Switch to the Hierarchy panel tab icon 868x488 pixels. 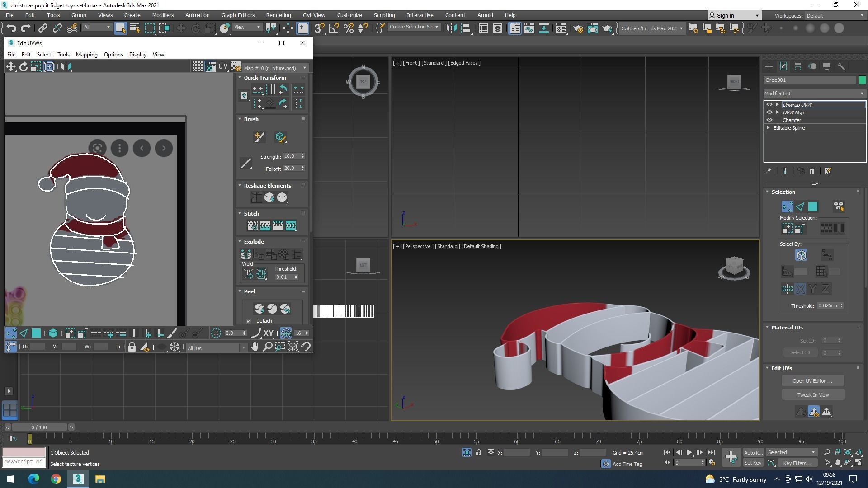797,66
